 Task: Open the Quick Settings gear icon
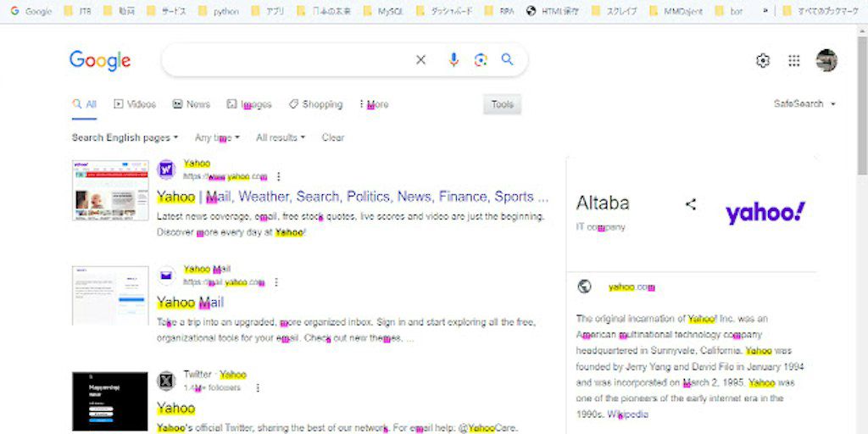coord(763,60)
